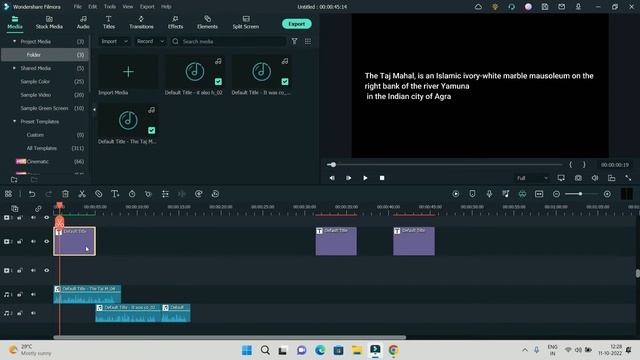Click the Add Track icon above tracks
Screen dimensions: 640x360
15,209
